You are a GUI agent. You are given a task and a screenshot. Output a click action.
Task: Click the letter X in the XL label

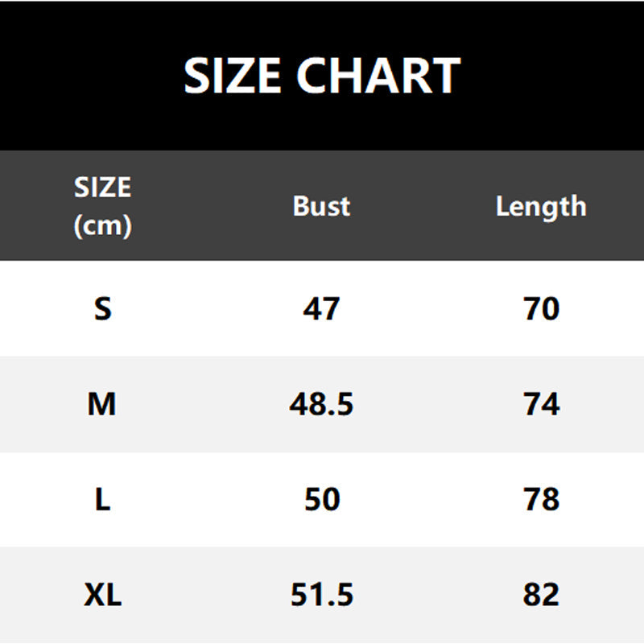pyautogui.click(x=93, y=596)
